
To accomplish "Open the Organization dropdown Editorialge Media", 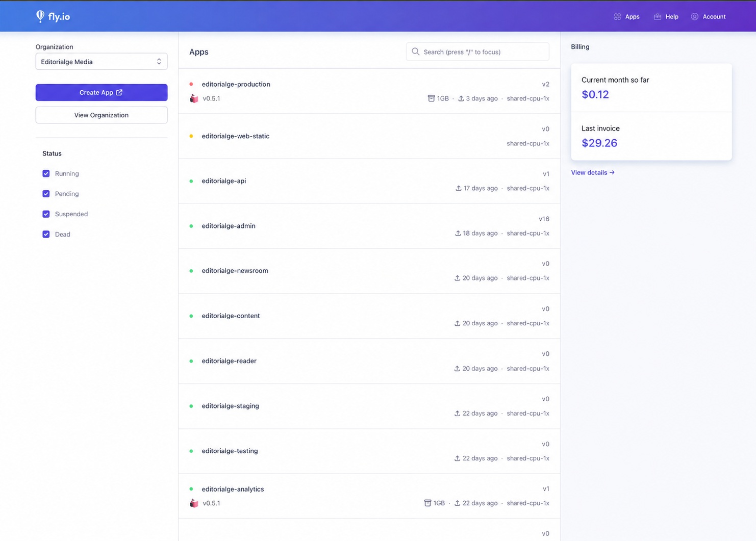I will coord(102,62).
